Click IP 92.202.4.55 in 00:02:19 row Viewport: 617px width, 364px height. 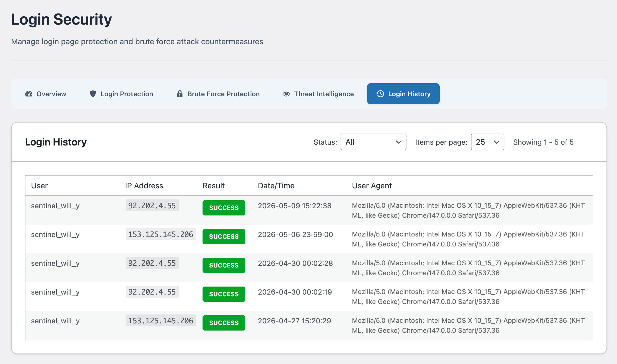[x=152, y=292]
